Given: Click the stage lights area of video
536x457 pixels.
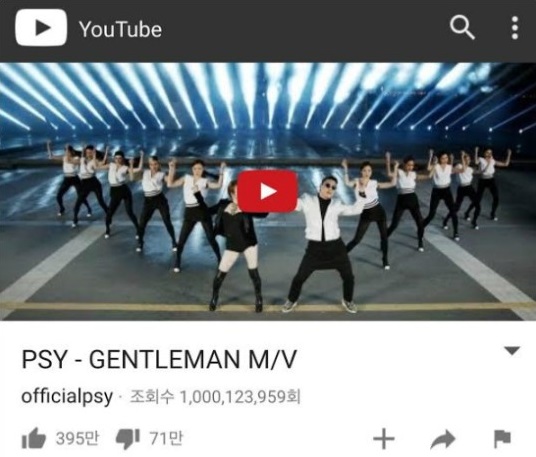Looking at the screenshot, I should pyautogui.click(x=268, y=97).
